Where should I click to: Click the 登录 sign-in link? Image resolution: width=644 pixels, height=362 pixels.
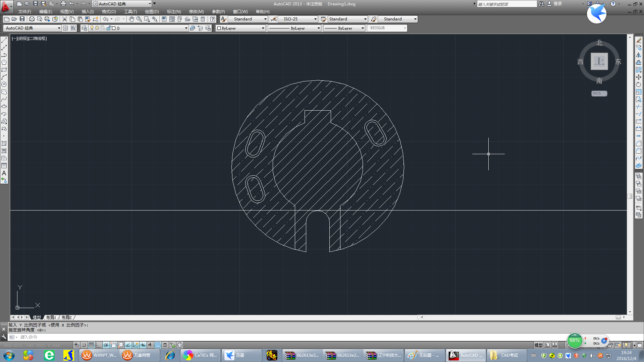click(557, 4)
